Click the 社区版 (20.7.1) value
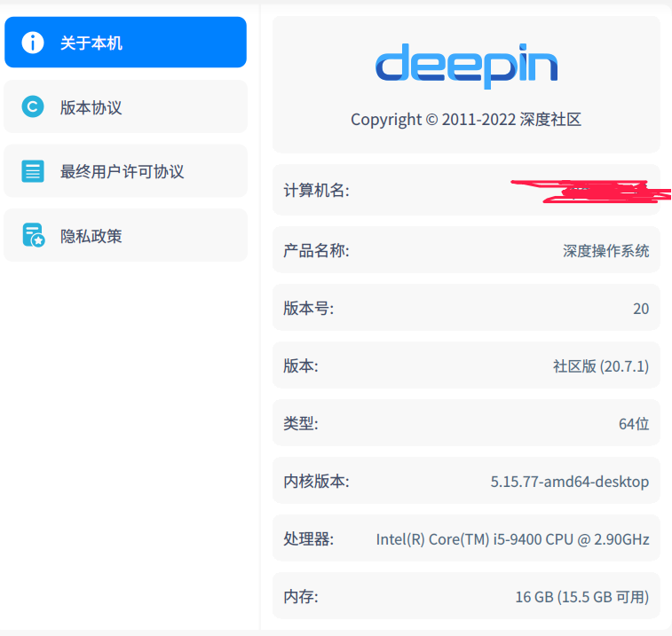This screenshot has width=672, height=636. pos(601,366)
